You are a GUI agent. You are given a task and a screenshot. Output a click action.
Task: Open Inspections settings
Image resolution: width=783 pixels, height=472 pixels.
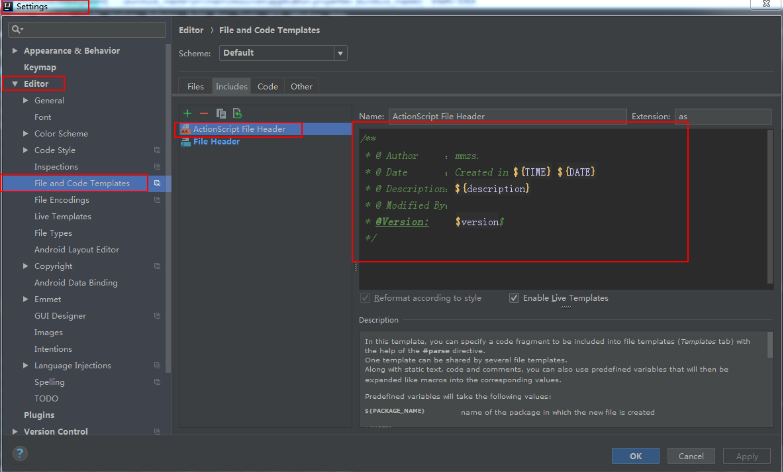[56, 167]
